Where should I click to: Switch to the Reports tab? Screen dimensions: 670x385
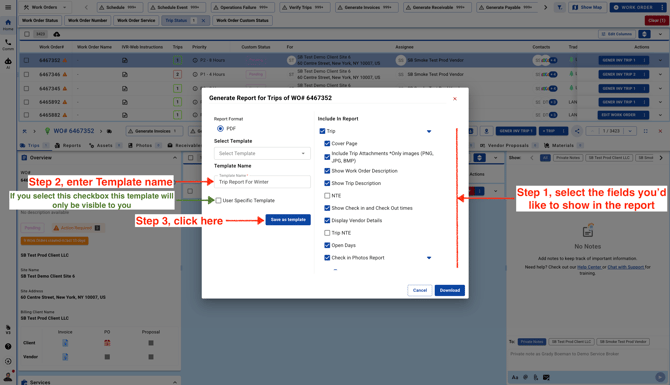pyautogui.click(x=68, y=145)
